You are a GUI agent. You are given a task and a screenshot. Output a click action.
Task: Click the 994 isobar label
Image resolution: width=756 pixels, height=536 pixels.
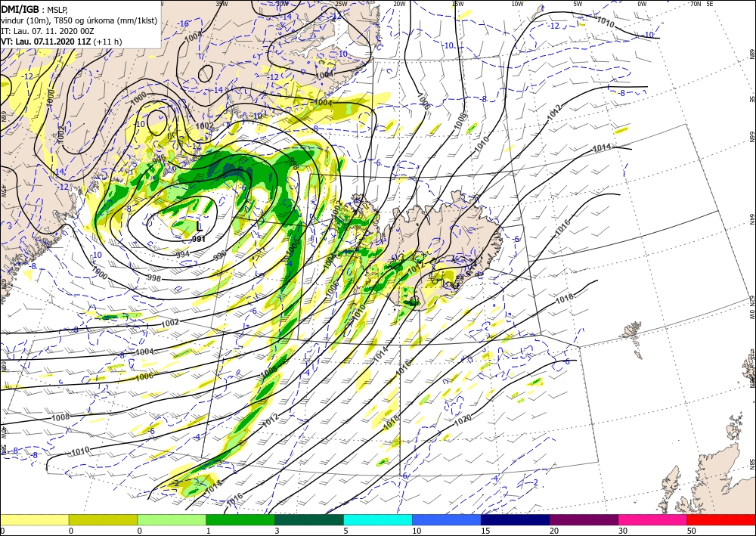pyautogui.click(x=183, y=254)
